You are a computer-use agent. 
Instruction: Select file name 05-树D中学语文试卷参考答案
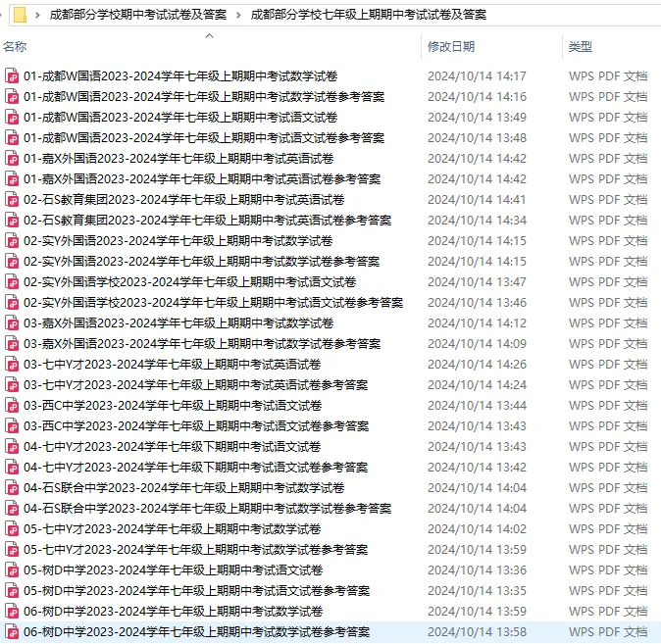coord(197,591)
